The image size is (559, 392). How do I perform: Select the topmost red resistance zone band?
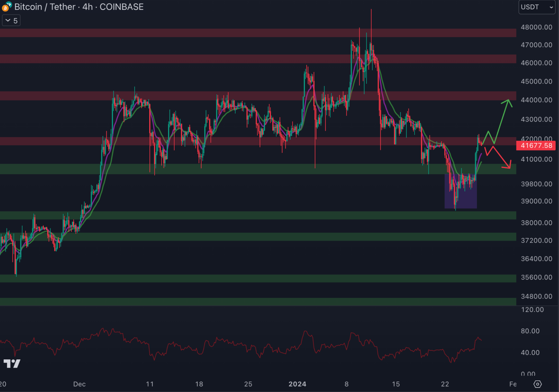pos(254,33)
